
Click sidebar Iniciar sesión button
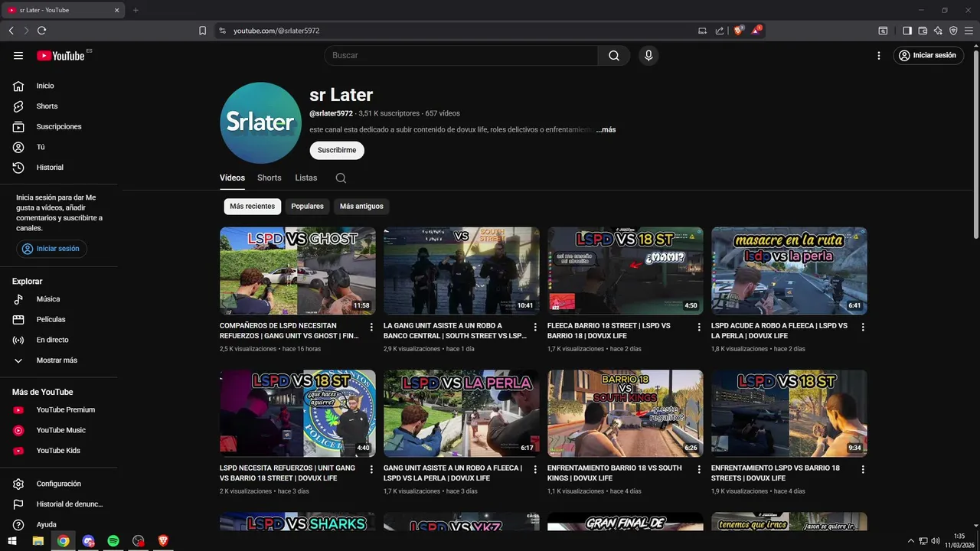coord(51,249)
